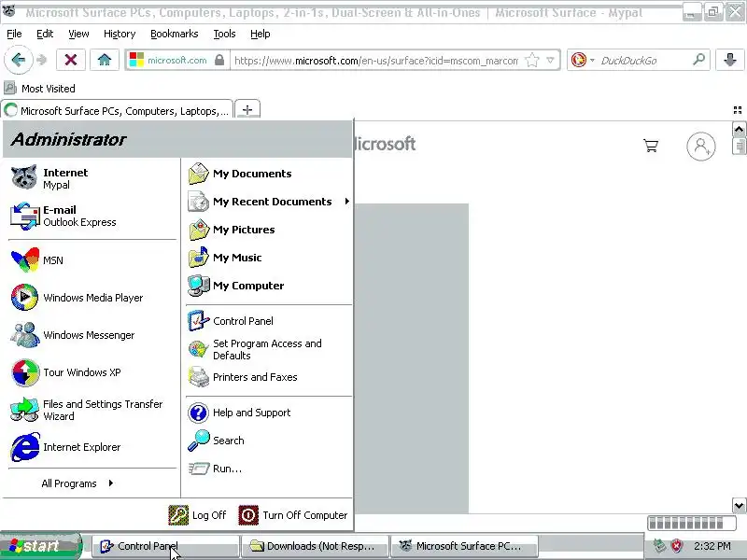Click the 2:32 PM clock

(x=712, y=546)
